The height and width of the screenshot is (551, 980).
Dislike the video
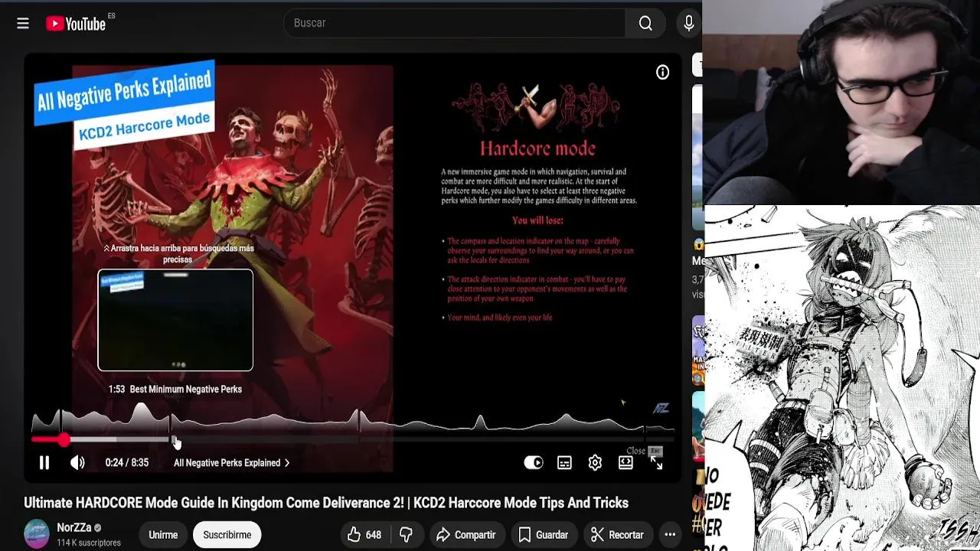(x=407, y=535)
